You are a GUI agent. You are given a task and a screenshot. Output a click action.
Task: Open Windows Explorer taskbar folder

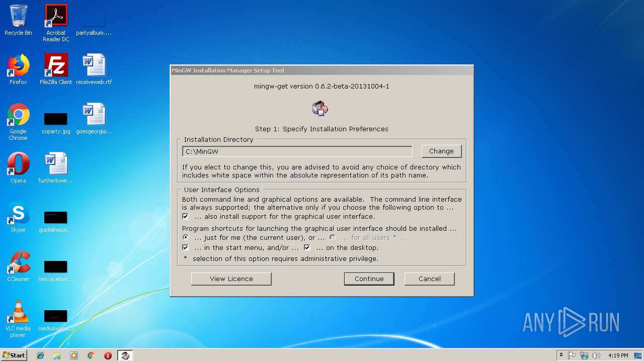pos(57,355)
